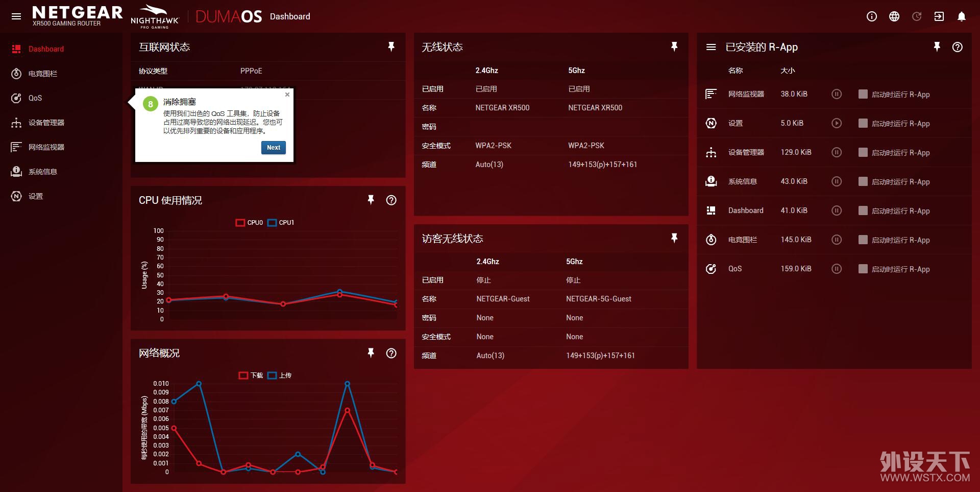Image resolution: width=980 pixels, height=492 pixels.
Task: Open 设置 in the sidebar
Action: pyautogui.click(x=61, y=196)
